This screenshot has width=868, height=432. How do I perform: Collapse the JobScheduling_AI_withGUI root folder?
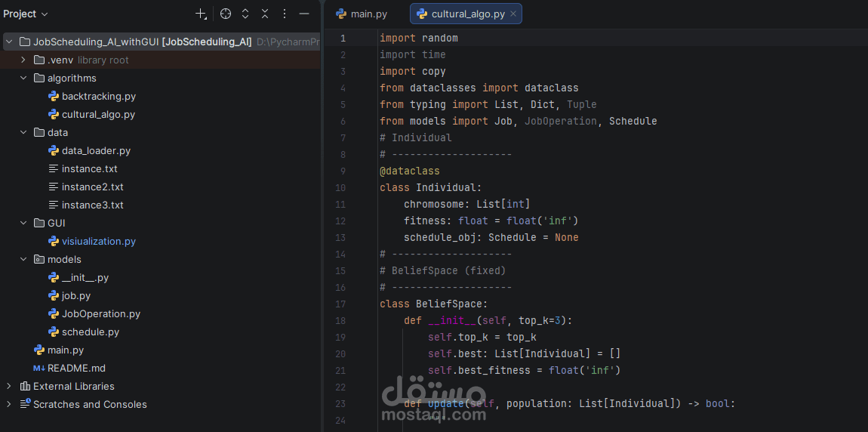[x=9, y=42]
